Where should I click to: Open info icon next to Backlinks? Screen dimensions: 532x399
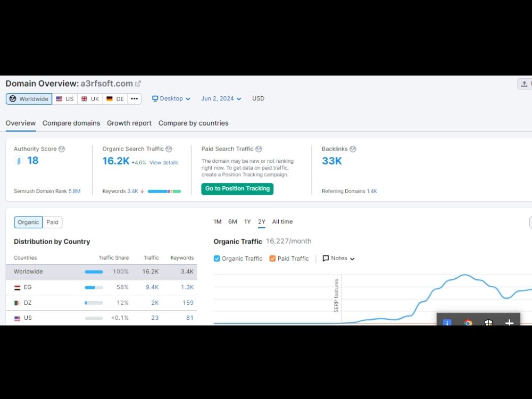[x=353, y=149]
